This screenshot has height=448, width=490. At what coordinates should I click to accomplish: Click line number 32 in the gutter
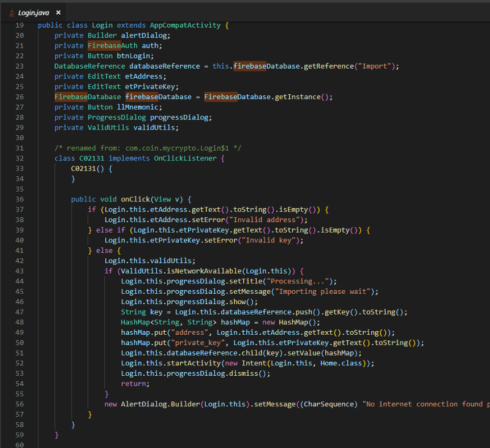[x=20, y=159]
